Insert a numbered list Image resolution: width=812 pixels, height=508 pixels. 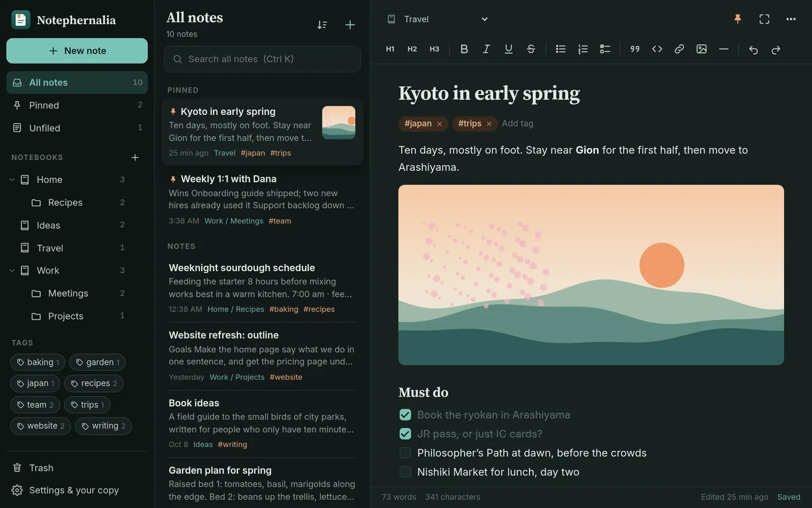tap(583, 50)
